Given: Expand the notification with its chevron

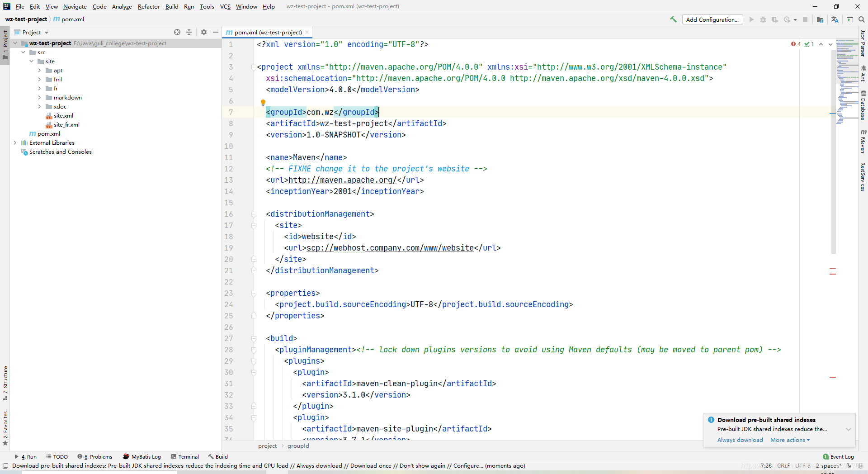Looking at the screenshot, I should click(849, 429).
